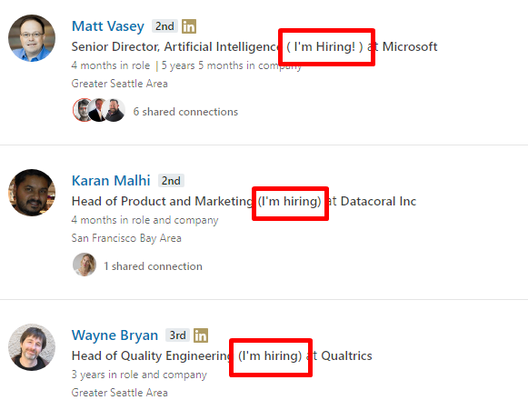Image resolution: width=528 pixels, height=420 pixels.
Task: View Karan Malhi's 1 shared connection
Action: coord(154,266)
